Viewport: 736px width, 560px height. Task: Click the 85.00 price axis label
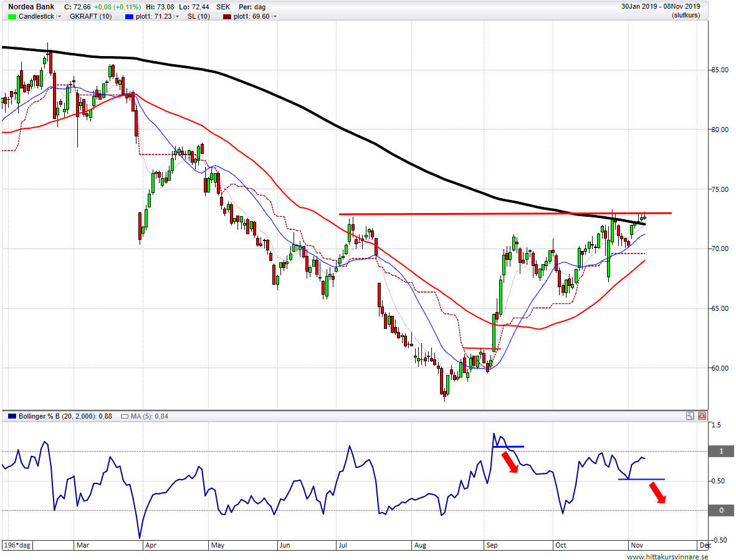coord(720,70)
